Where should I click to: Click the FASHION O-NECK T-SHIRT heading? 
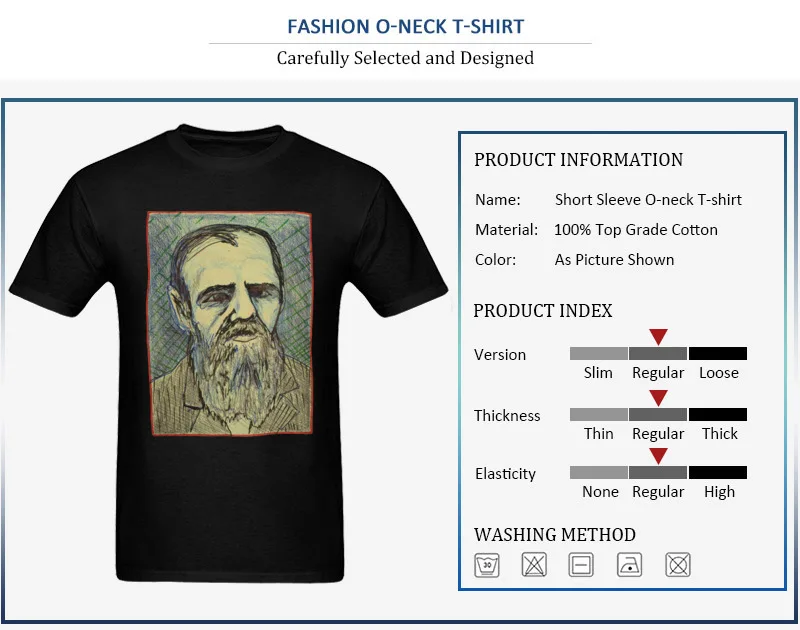pyautogui.click(x=406, y=27)
